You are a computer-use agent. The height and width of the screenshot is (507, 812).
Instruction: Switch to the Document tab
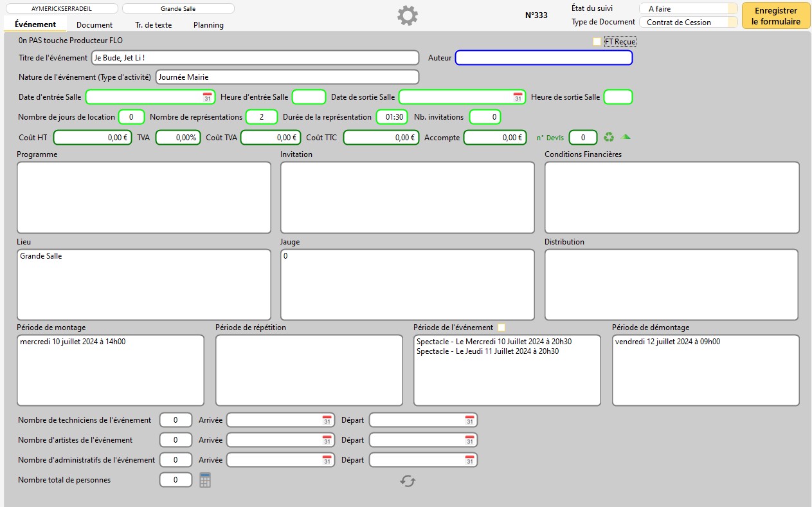click(95, 25)
